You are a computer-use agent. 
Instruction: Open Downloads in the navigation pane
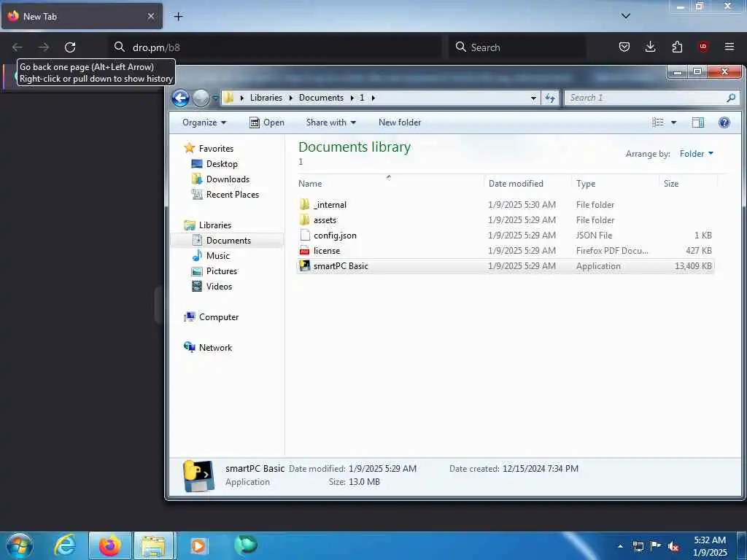tap(228, 179)
